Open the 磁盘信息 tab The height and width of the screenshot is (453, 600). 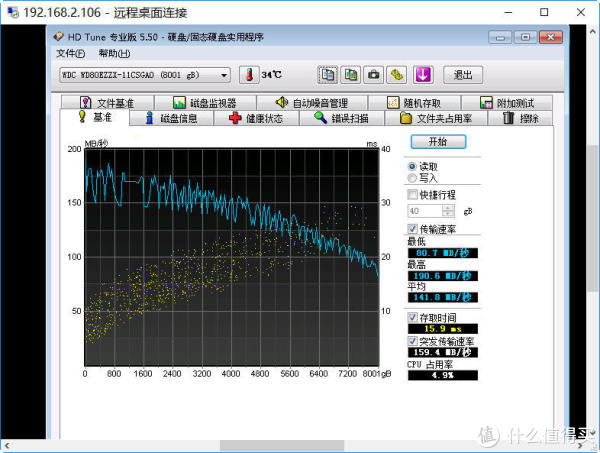coord(171,118)
